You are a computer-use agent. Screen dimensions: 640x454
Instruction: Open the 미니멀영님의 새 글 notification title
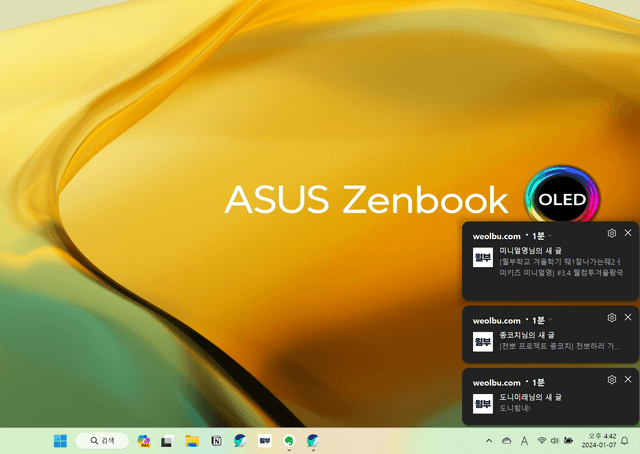pos(531,251)
